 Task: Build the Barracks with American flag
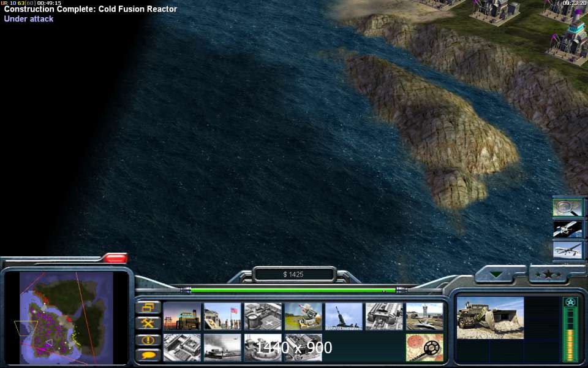coord(222,316)
